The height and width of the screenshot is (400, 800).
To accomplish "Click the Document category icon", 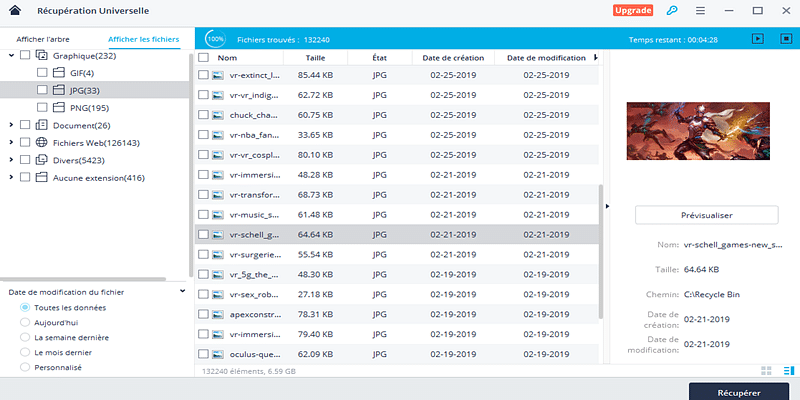I will coord(41,125).
